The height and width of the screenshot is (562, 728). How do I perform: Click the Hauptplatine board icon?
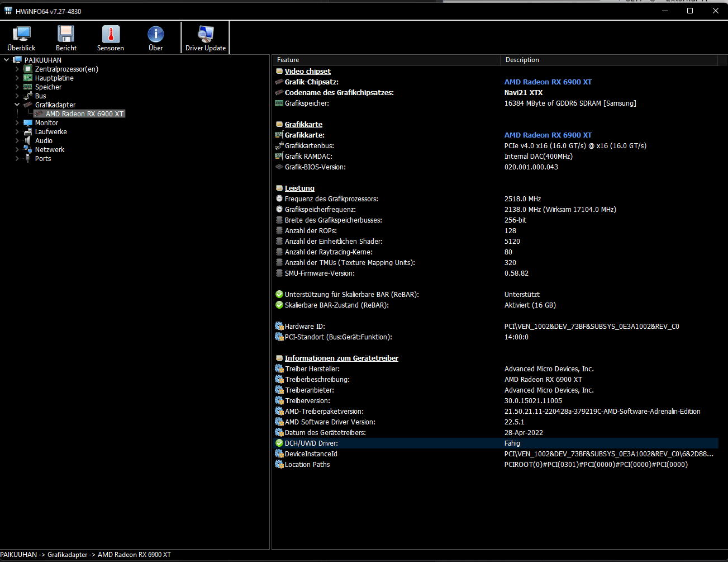click(28, 78)
